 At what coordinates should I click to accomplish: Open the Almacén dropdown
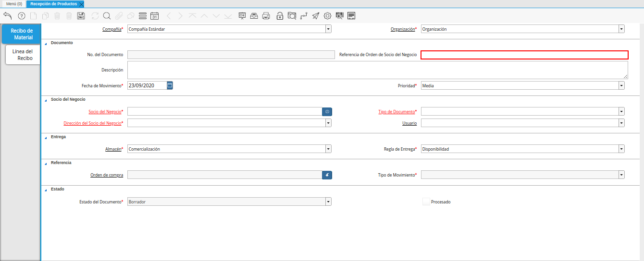[x=328, y=149]
